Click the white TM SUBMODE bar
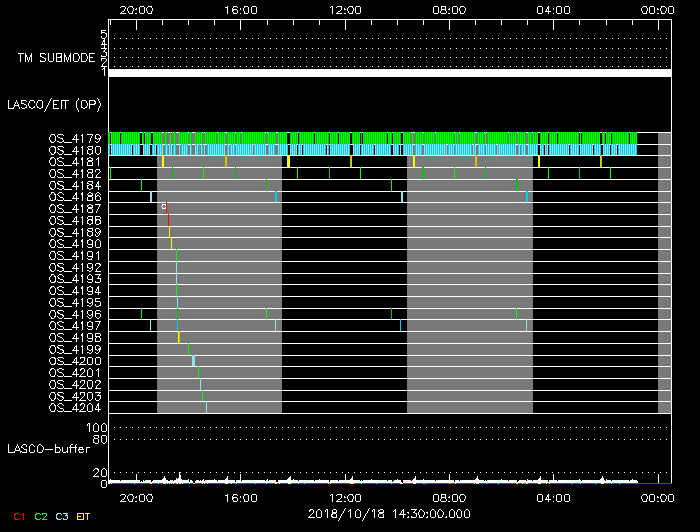The image size is (700, 532). click(389, 73)
